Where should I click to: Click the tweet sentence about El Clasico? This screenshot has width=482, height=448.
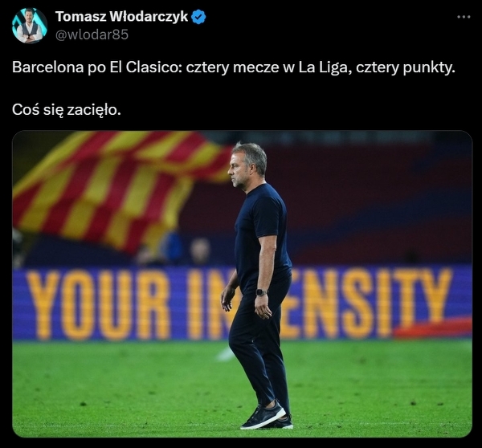(233, 67)
